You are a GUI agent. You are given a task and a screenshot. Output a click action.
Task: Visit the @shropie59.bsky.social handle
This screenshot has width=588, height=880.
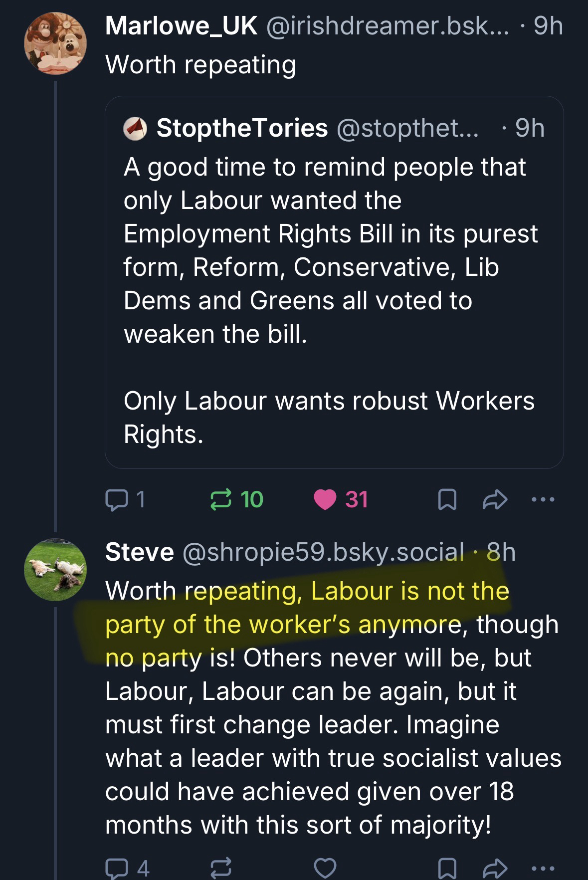(324, 552)
